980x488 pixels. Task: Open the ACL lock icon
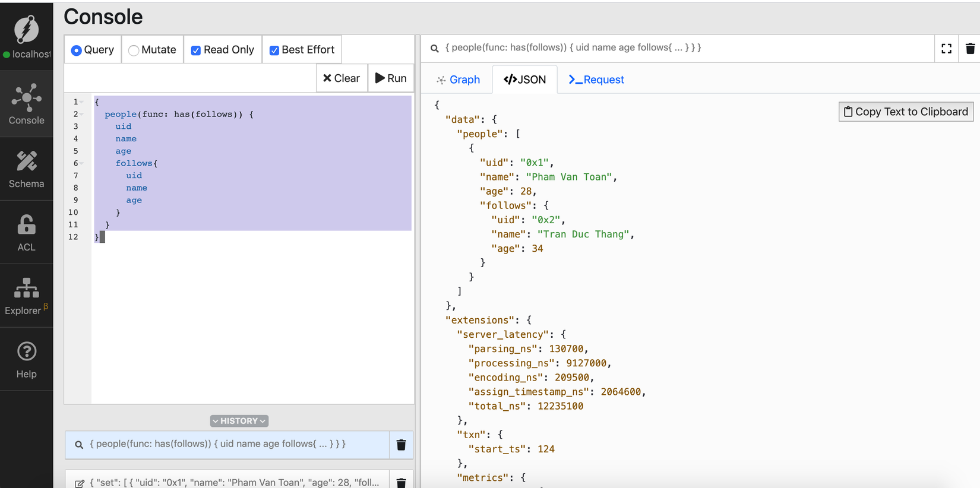26,232
